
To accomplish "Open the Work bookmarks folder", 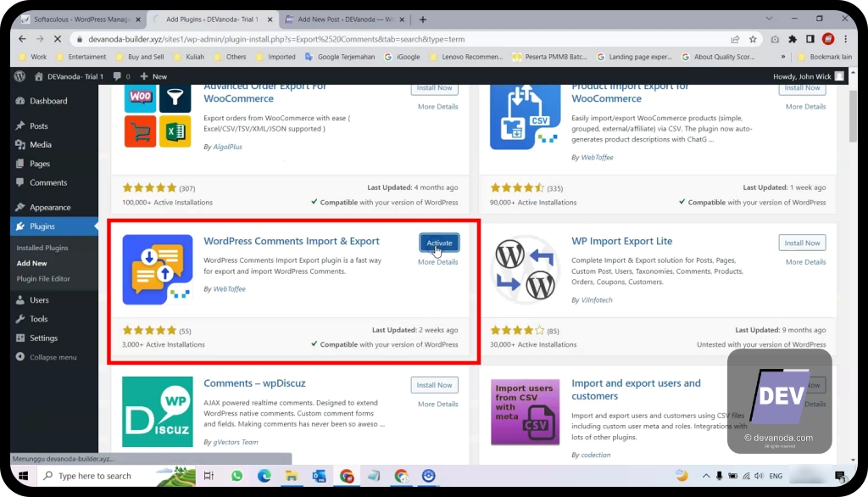I will point(33,57).
